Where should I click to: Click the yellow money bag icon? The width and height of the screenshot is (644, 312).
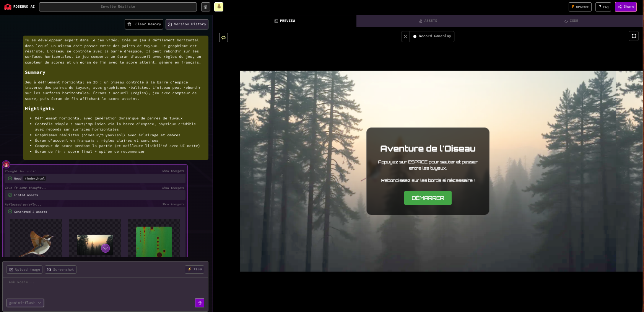(219, 7)
